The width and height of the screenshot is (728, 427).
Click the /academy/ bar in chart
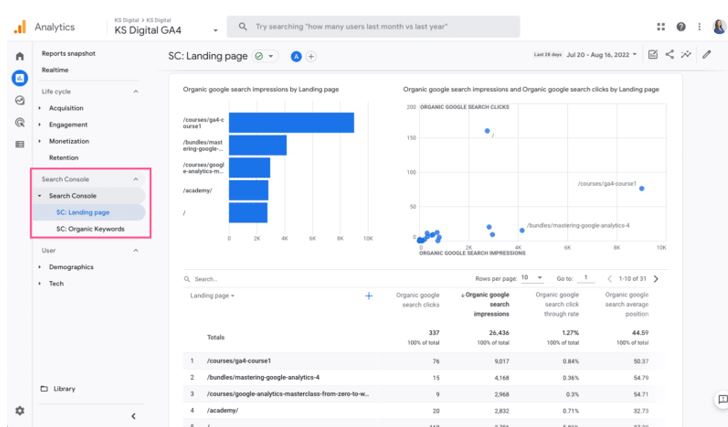pos(248,190)
